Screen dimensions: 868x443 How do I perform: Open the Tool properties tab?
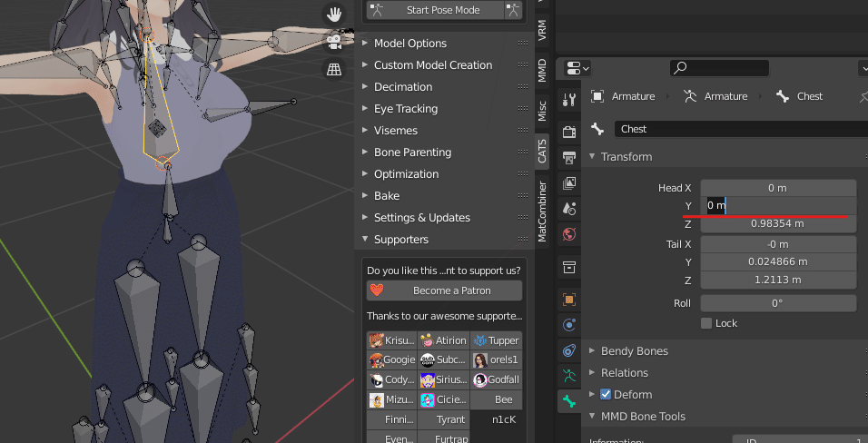(x=569, y=100)
